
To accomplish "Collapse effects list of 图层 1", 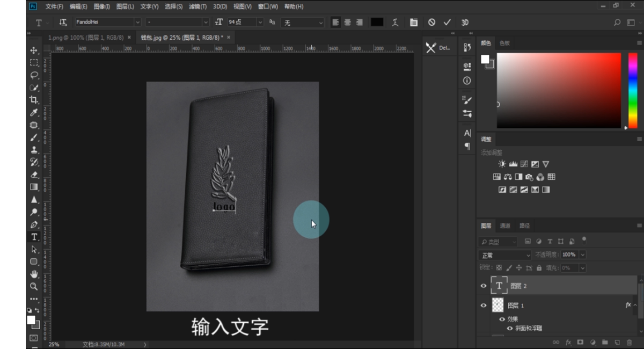I will coord(635,306).
